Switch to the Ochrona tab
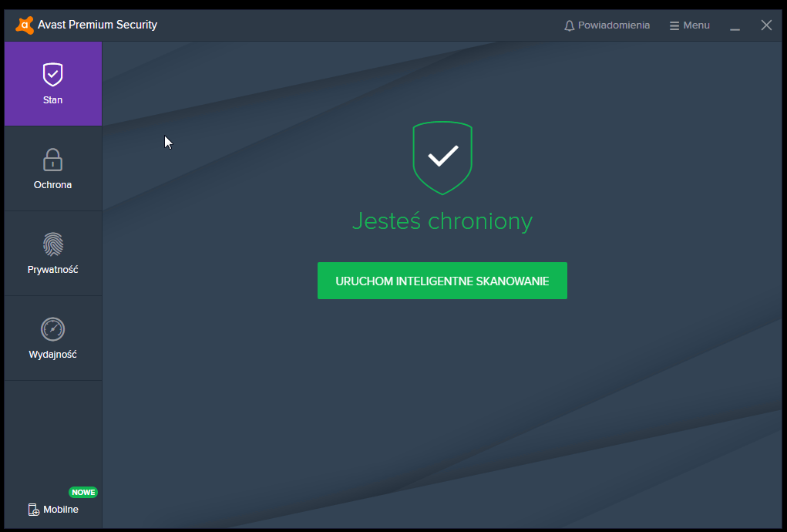 52,168
